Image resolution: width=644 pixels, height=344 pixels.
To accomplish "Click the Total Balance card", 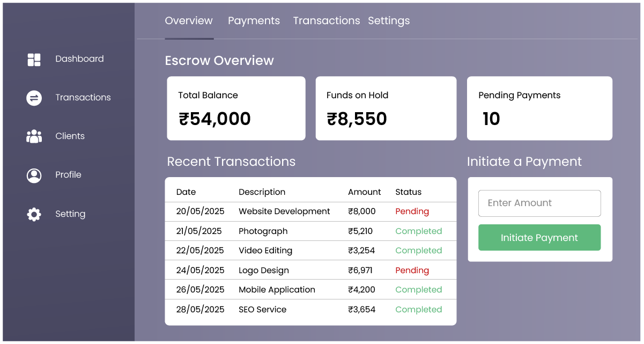I will tap(236, 108).
